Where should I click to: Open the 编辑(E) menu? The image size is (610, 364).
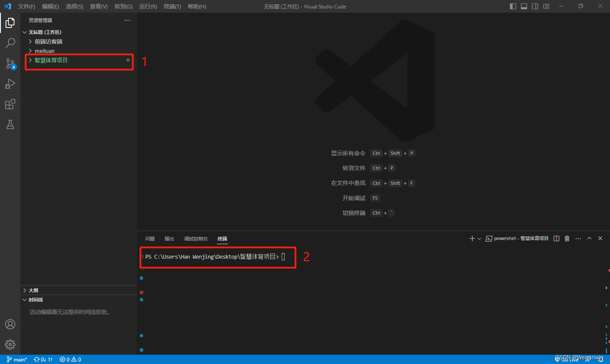click(50, 6)
